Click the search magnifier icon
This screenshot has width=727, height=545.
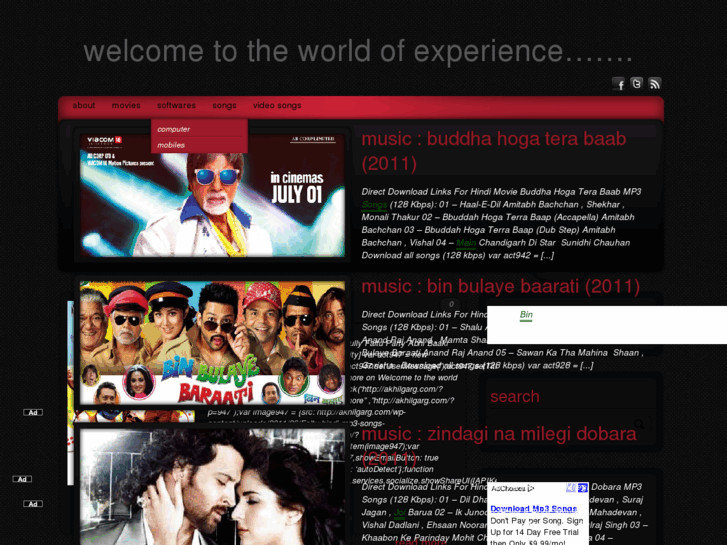pos(639,423)
